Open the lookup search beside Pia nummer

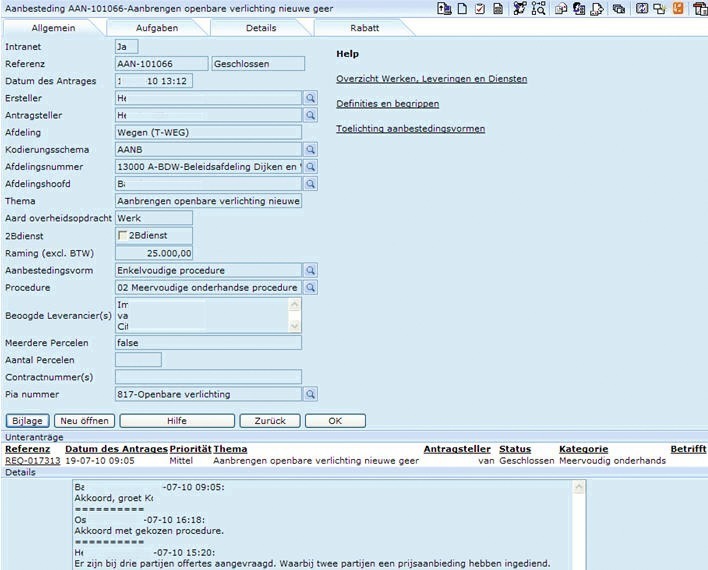(311, 394)
